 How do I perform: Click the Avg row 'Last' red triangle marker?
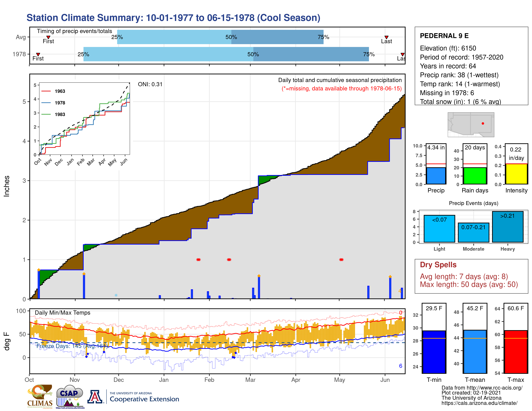[386, 37]
